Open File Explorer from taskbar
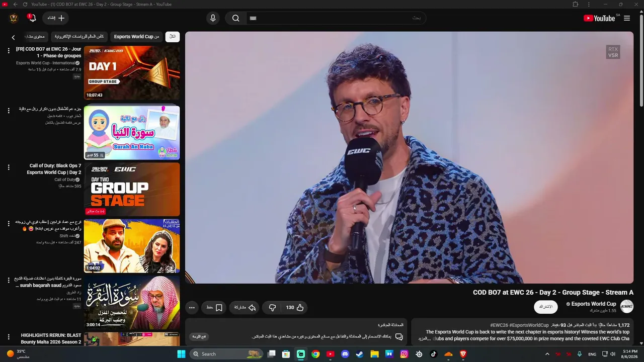 (374, 354)
